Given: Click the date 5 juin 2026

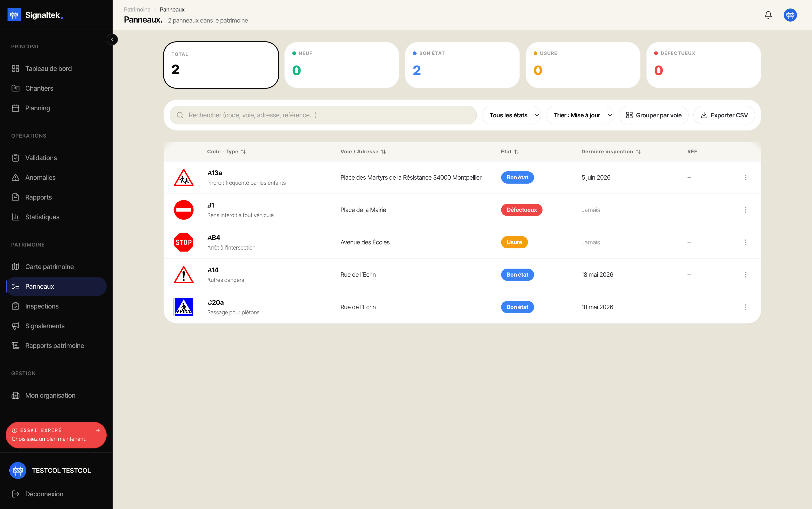Looking at the screenshot, I should click(x=596, y=177).
